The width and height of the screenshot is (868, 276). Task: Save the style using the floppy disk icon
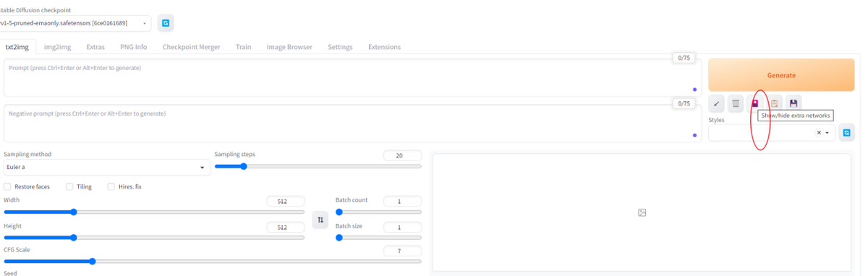[793, 104]
